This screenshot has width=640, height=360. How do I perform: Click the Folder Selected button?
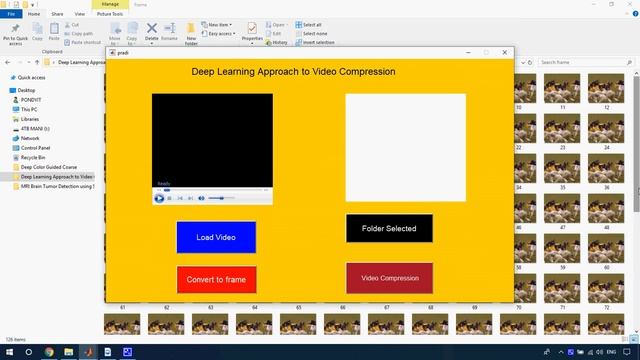389,229
